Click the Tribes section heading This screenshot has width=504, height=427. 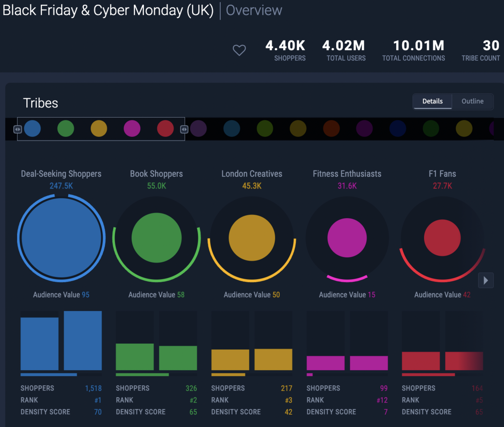tap(40, 103)
